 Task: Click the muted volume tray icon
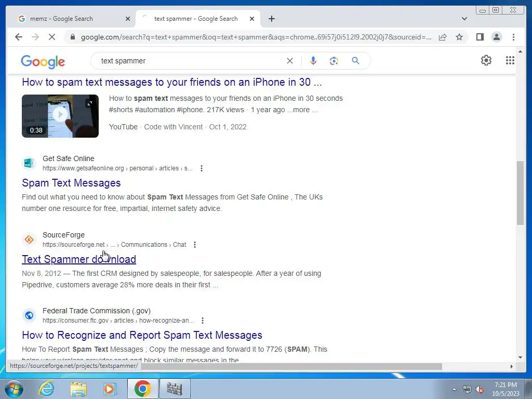[x=480, y=389]
